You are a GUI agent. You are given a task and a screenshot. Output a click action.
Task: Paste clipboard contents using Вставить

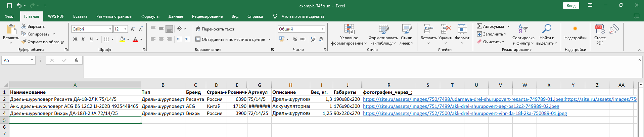coord(11,35)
